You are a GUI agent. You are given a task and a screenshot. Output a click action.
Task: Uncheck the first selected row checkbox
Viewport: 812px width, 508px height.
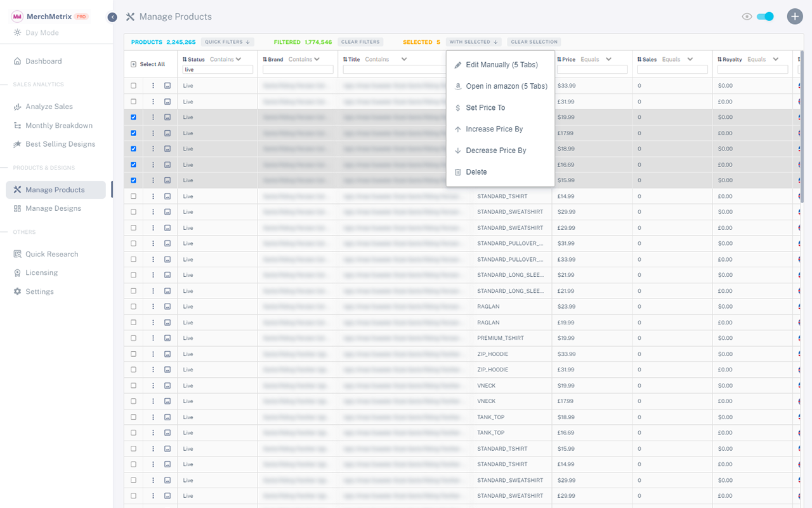(x=133, y=117)
